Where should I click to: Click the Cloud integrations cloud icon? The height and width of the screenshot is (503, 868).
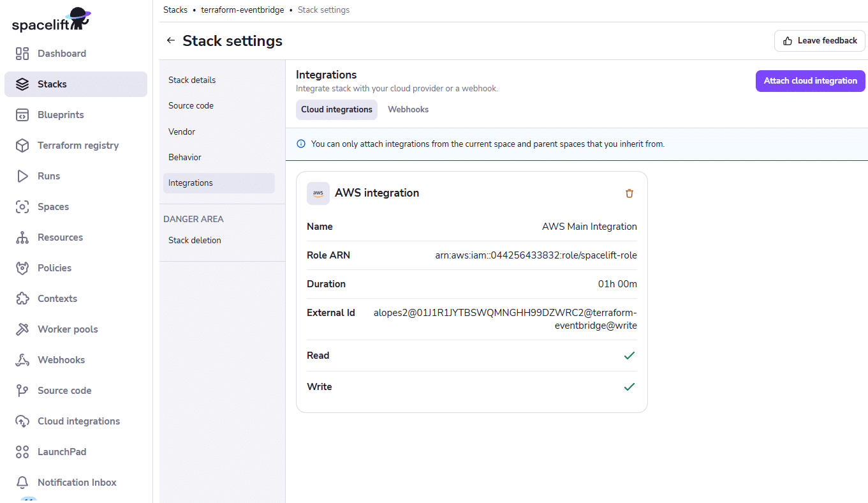(22, 421)
